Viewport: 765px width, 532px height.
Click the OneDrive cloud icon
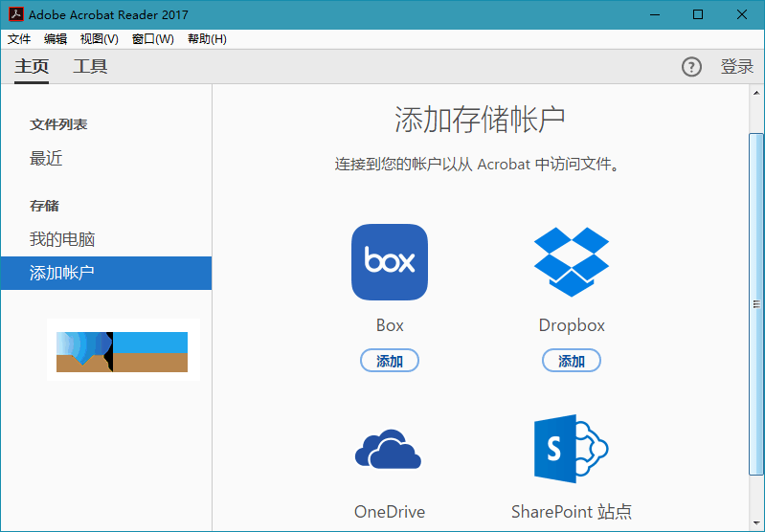389,449
